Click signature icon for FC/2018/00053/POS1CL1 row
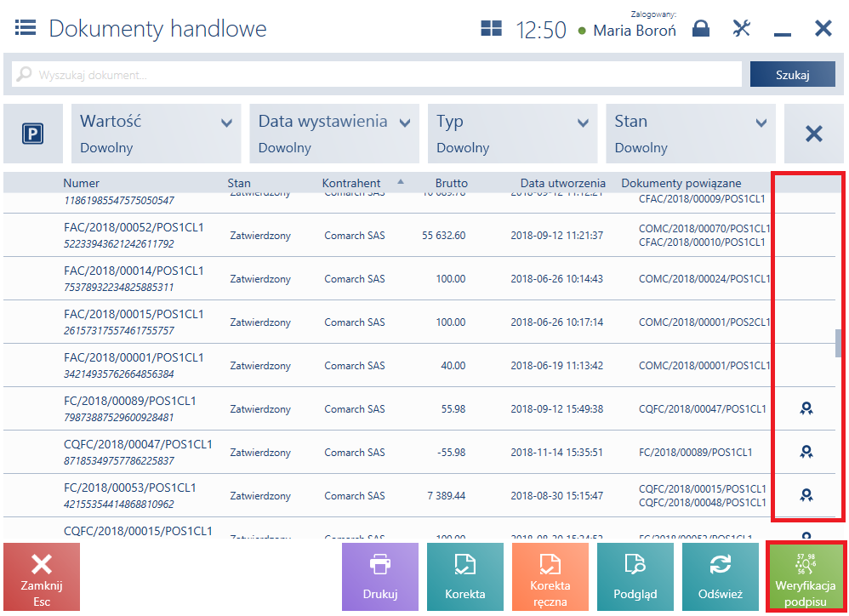The height and width of the screenshot is (616, 849). [806, 495]
